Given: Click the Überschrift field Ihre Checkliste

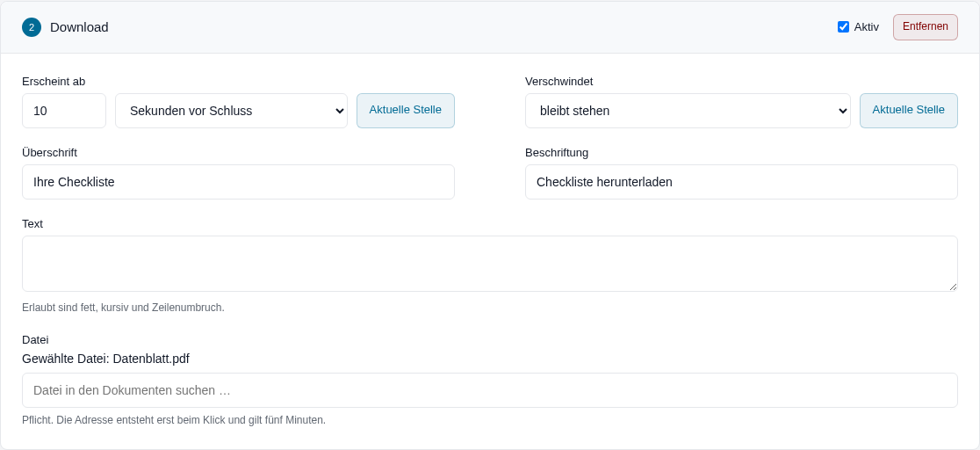Looking at the screenshot, I should pyautogui.click(x=238, y=182).
